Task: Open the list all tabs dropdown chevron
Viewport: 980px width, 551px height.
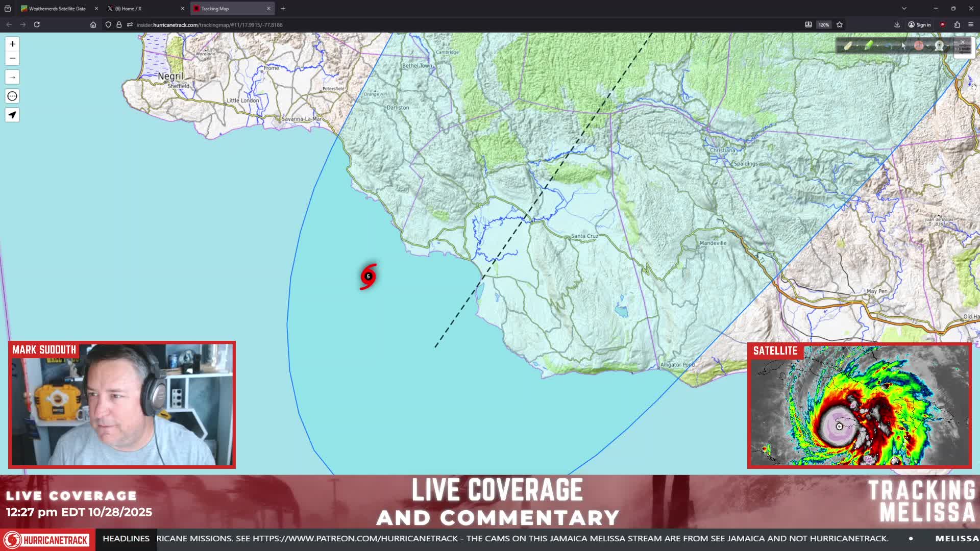Action: coord(904,9)
